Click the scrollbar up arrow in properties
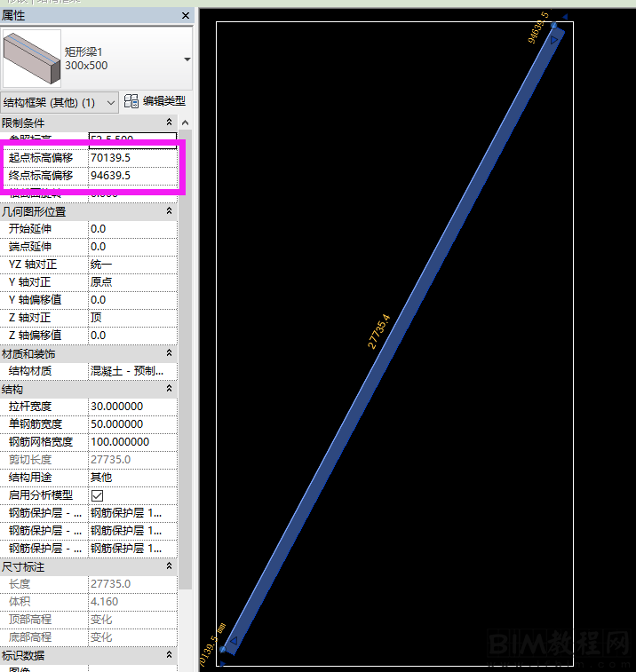This screenshot has height=672, width=636. 185,123
